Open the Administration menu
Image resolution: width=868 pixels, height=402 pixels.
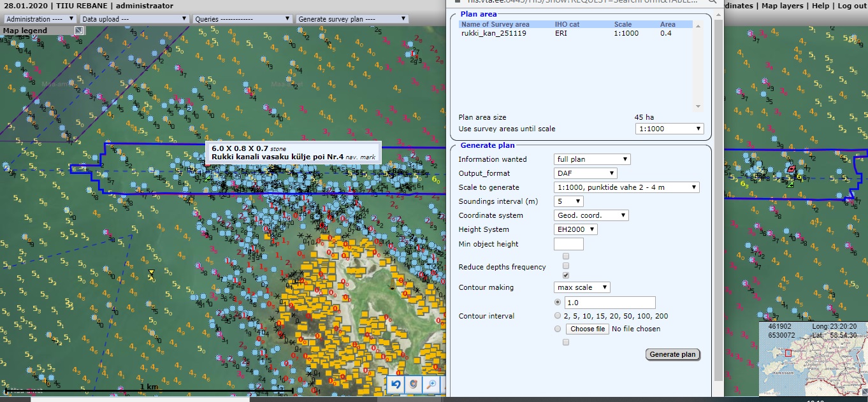[x=40, y=19]
